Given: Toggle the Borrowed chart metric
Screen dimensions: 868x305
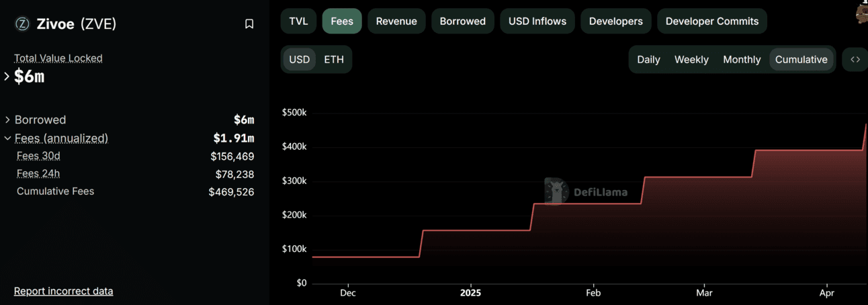Looking at the screenshot, I should [463, 21].
